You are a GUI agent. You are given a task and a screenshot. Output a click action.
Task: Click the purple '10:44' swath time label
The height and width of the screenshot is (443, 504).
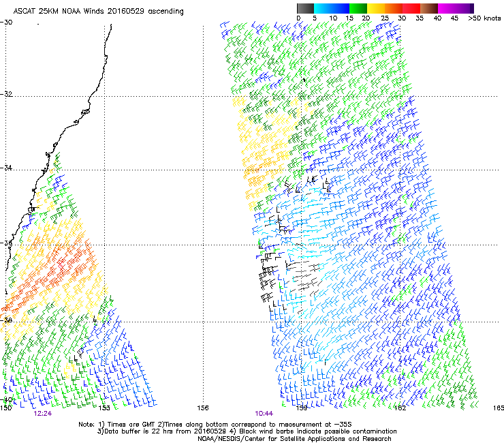pyautogui.click(x=264, y=414)
